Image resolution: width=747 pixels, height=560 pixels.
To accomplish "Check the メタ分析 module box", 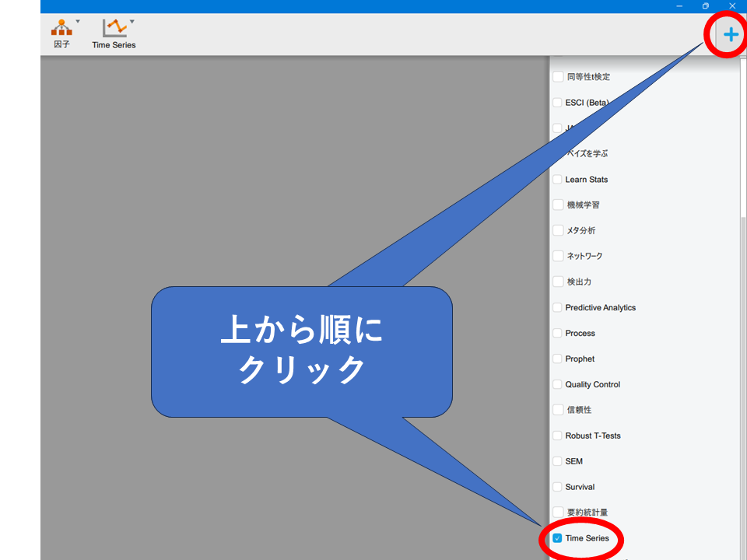I will click(558, 231).
